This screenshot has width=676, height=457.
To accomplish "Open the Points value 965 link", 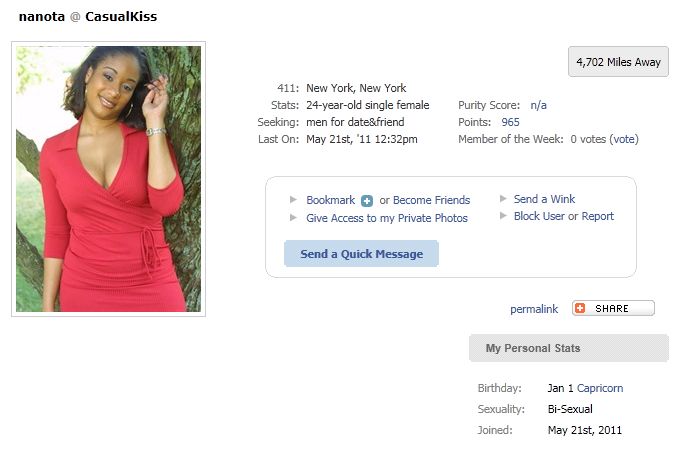I will point(510,122).
